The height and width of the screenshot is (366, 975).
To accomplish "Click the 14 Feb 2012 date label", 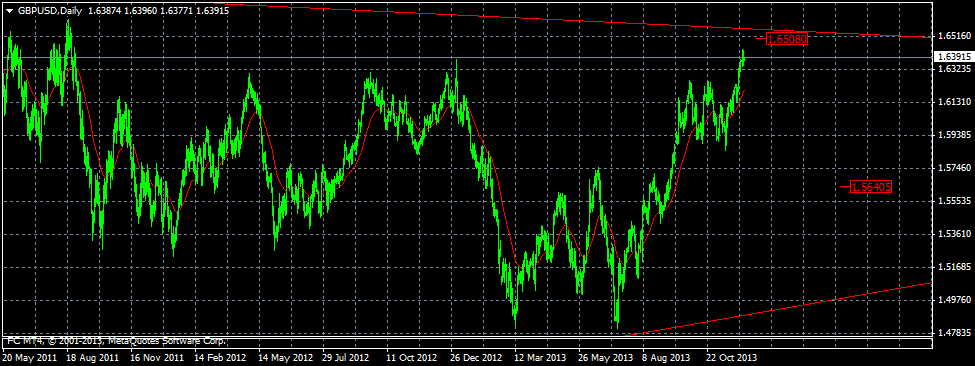I will click(x=219, y=358).
